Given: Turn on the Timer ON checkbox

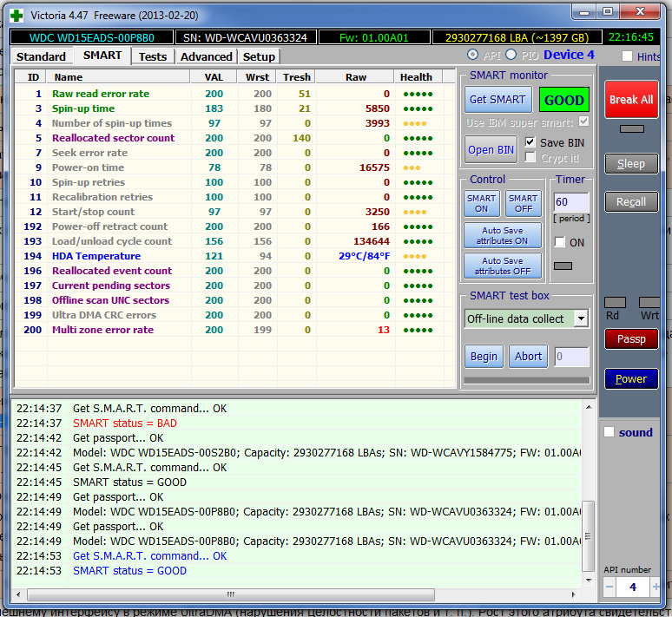Looking at the screenshot, I should click(x=560, y=242).
